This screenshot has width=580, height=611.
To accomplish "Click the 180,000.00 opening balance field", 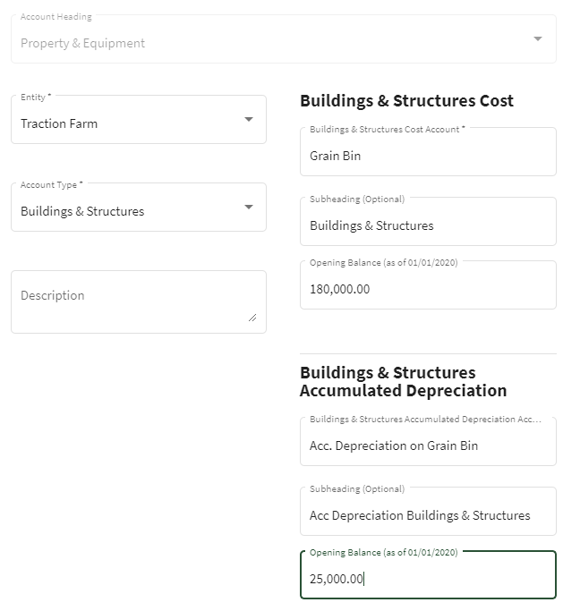I will 428,285.
